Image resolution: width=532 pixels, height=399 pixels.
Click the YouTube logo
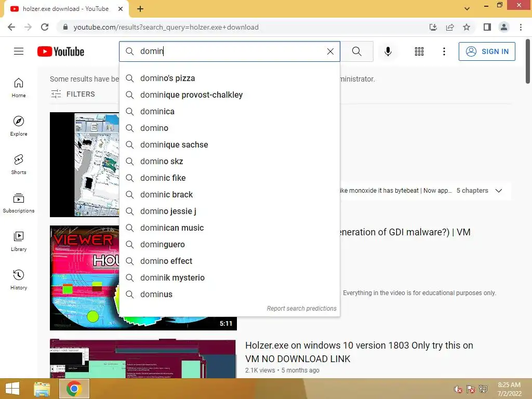pos(61,51)
